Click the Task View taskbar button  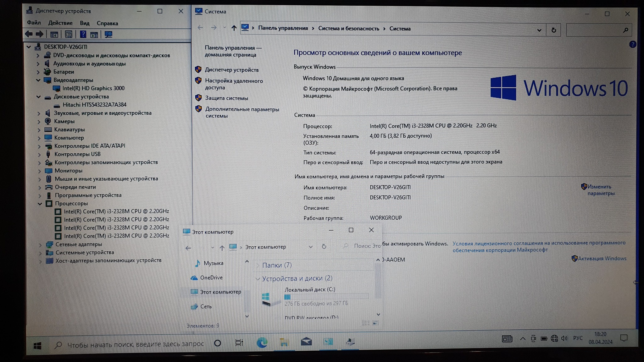coord(239,343)
